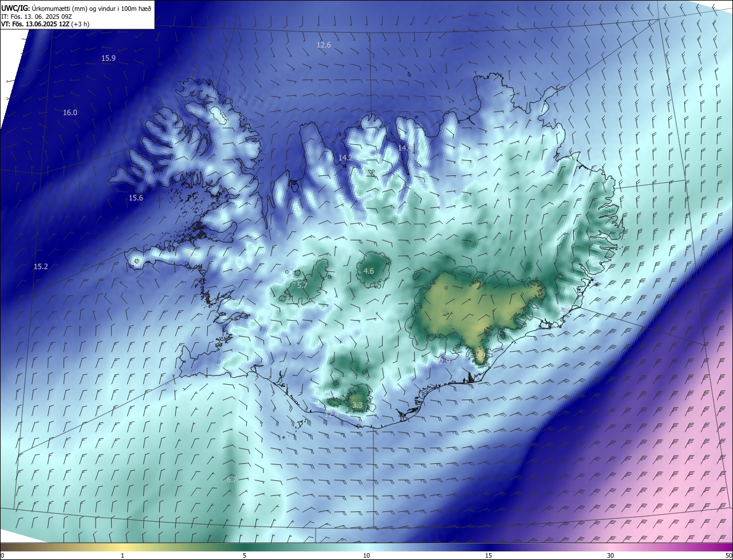
Task: Click the colorbar tick label 0
Action: (2, 556)
